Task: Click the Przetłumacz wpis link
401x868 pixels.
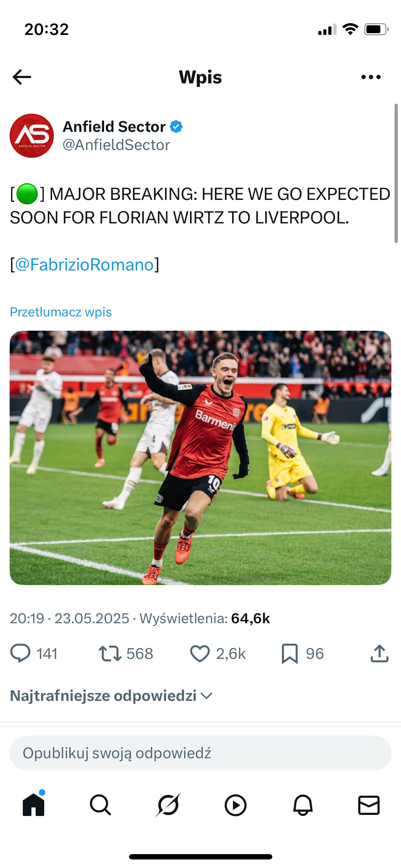Action: [61, 312]
